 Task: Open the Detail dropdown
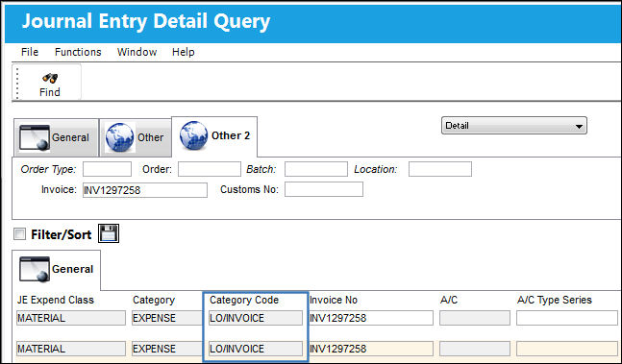click(514, 126)
